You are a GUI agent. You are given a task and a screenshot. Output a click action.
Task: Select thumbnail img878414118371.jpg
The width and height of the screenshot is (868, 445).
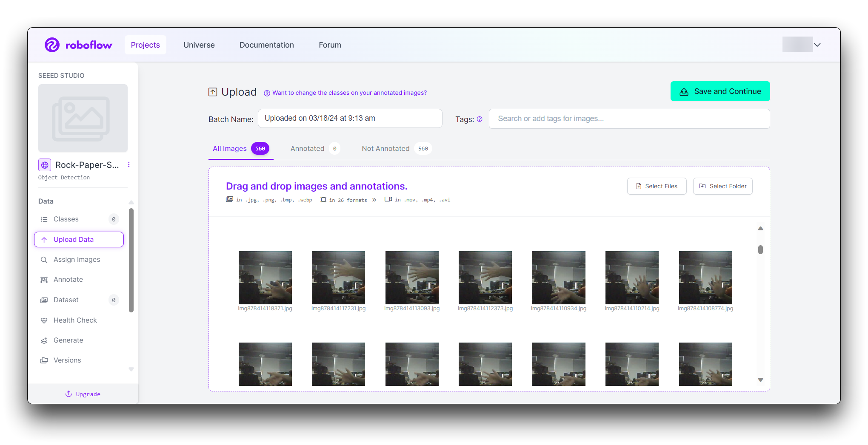265,278
